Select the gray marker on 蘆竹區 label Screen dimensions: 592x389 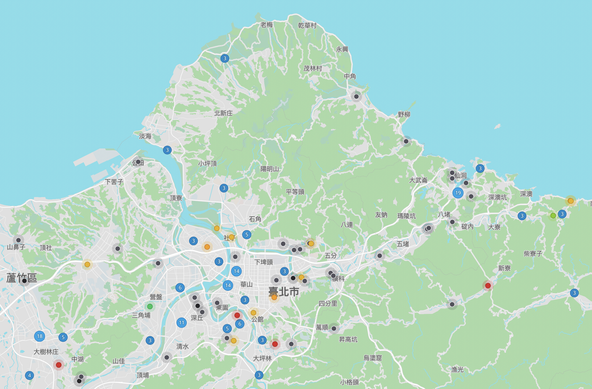[24, 281]
